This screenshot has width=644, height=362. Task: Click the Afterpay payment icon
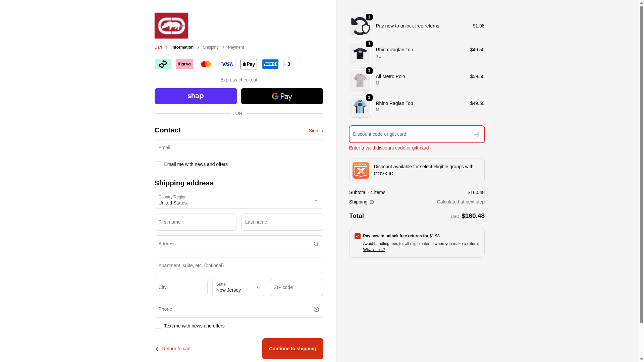pyautogui.click(x=163, y=64)
